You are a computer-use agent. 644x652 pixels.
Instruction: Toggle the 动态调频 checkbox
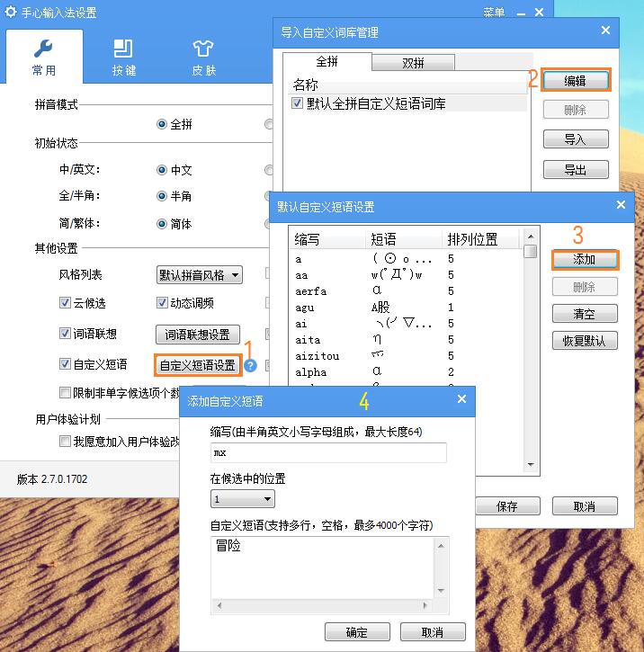163,303
